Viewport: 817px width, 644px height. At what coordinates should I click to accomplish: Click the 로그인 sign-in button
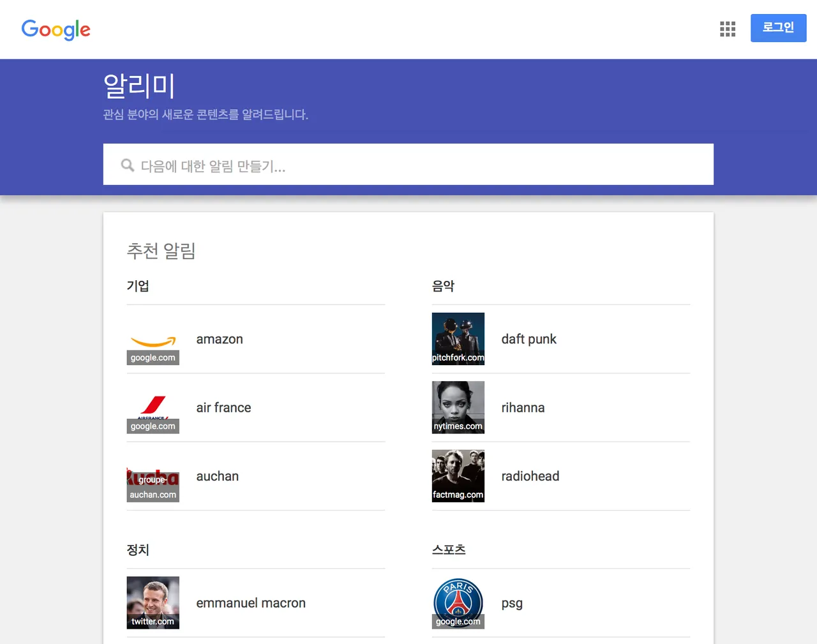(x=778, y=28)
